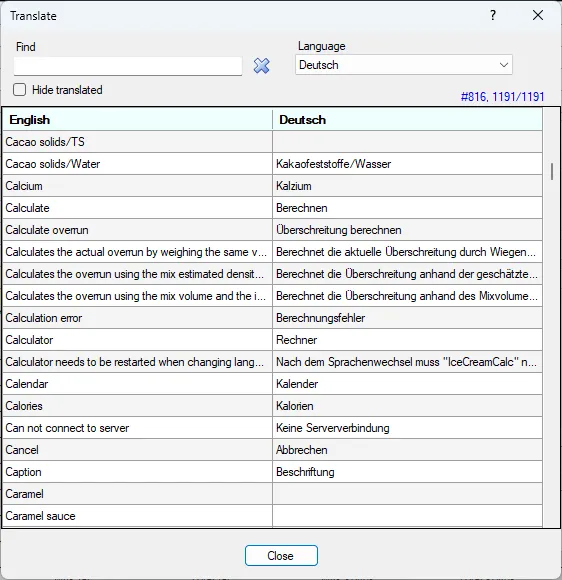This screenshot has width=562, height=580.
Task: Close the Translate dialog with the title bar X
Action: (538, 15)
